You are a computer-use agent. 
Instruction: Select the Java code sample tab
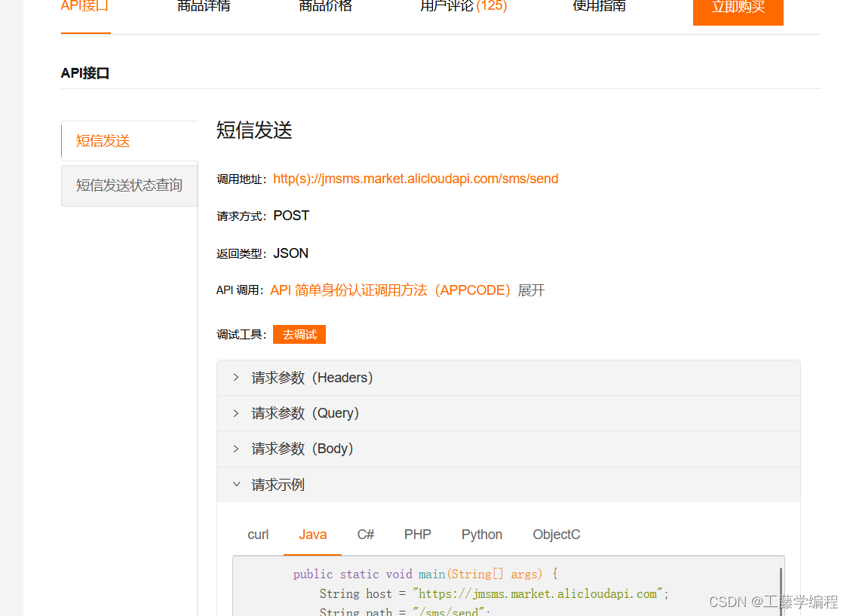tap(313, 535)
